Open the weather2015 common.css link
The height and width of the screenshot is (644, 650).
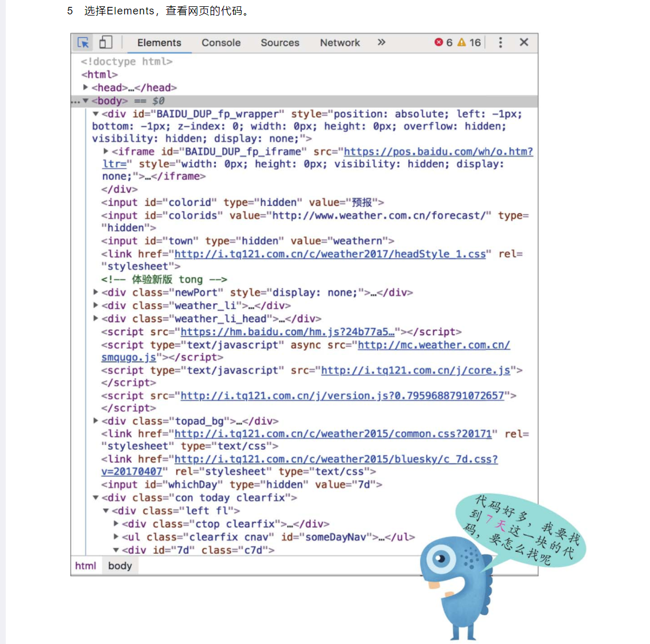click(x=333, y=434)
